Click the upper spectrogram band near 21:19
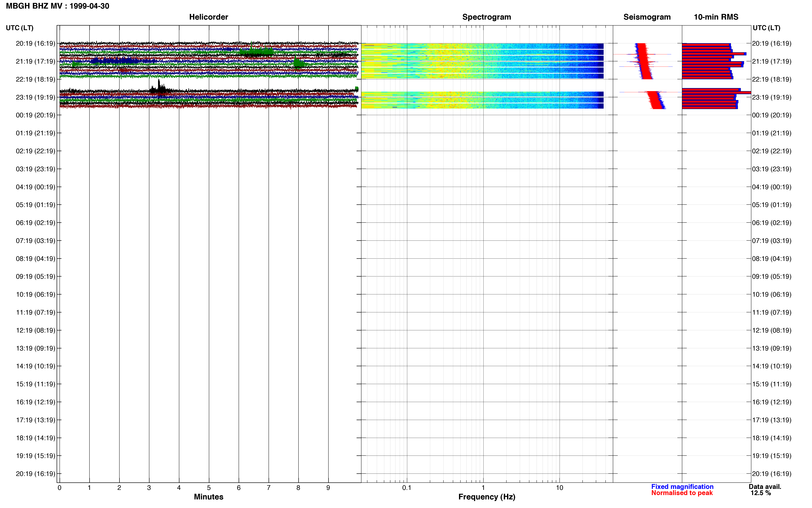 click(x=482, y=61)
